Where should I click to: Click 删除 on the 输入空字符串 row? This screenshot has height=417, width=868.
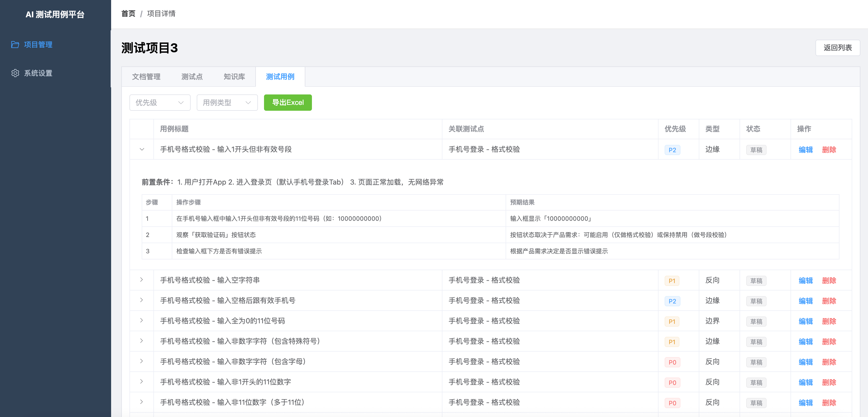tap(829, 280)
